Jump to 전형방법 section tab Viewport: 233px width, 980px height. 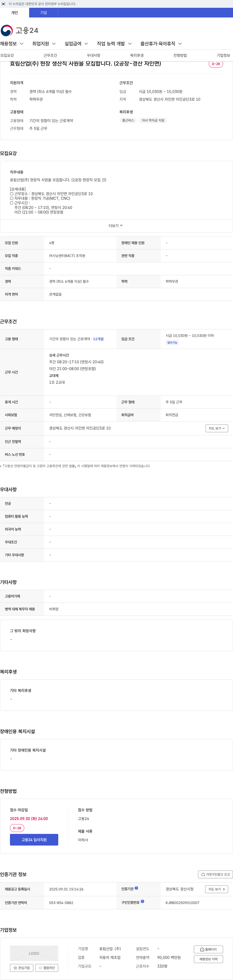point(180,56)
